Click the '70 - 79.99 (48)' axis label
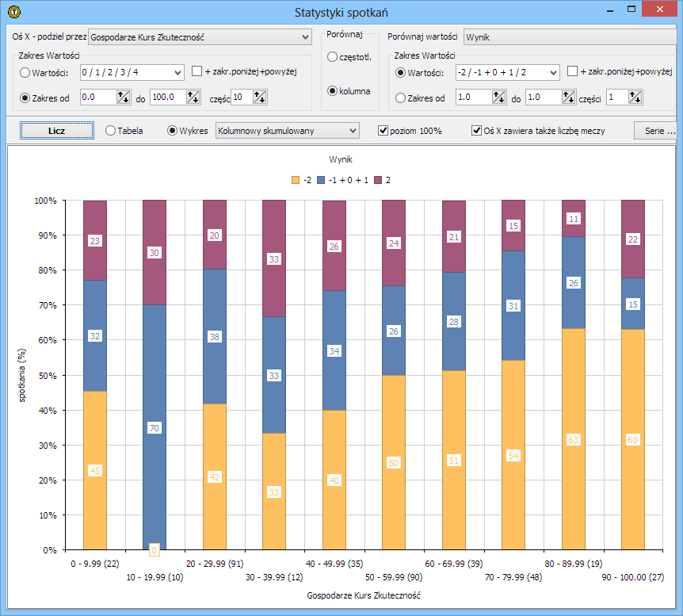The width and height of the screenshot is (683, 616). (x=513, y=577)
